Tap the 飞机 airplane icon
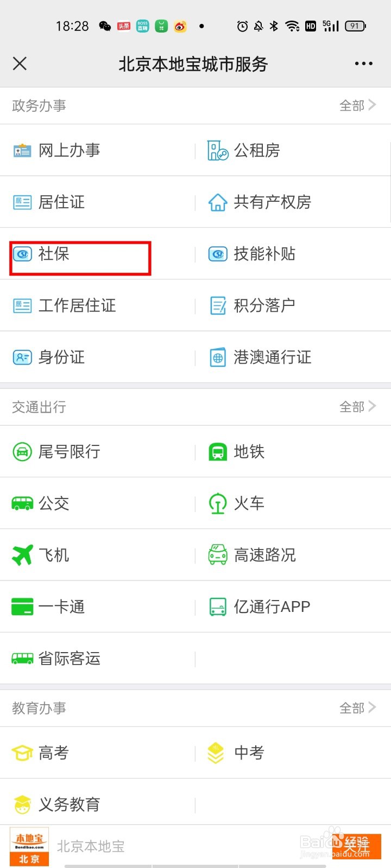The image size is (391, 868). click(22, 555)
